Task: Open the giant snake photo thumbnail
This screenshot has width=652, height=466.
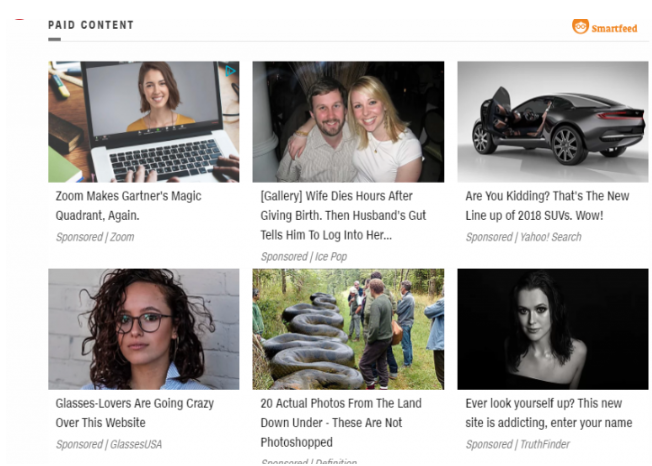Action: point(348,329)
